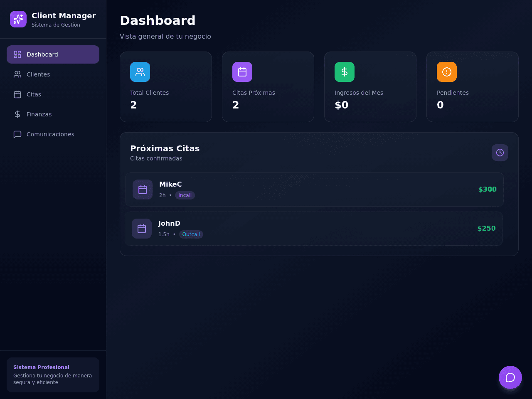
Task: Click the Client Manager title text
Action: tap(64, 16)
